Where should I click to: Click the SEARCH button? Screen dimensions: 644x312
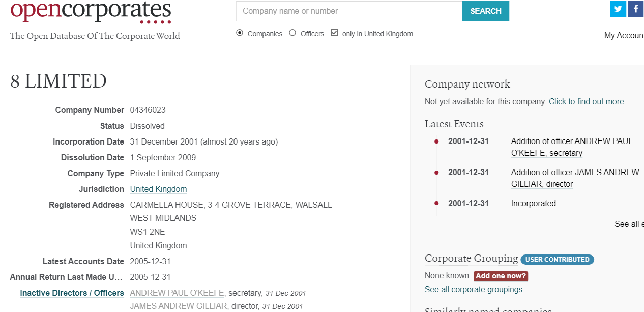click(x=485, y=11)
